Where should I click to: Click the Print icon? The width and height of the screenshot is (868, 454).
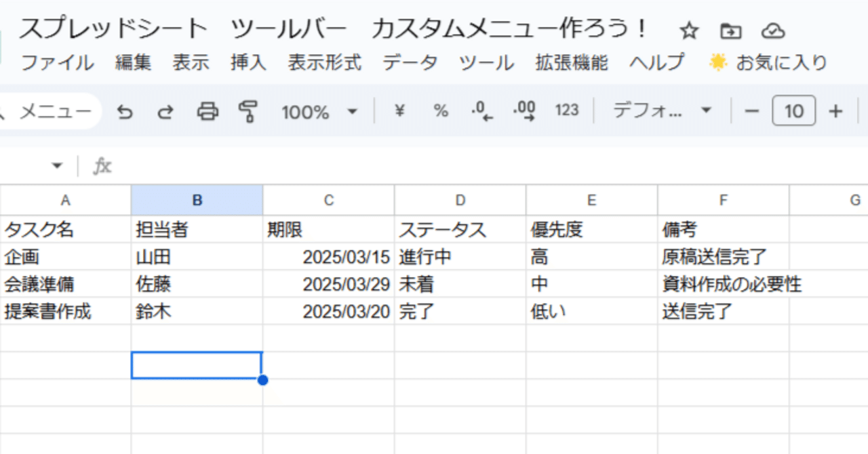point(208,111)
